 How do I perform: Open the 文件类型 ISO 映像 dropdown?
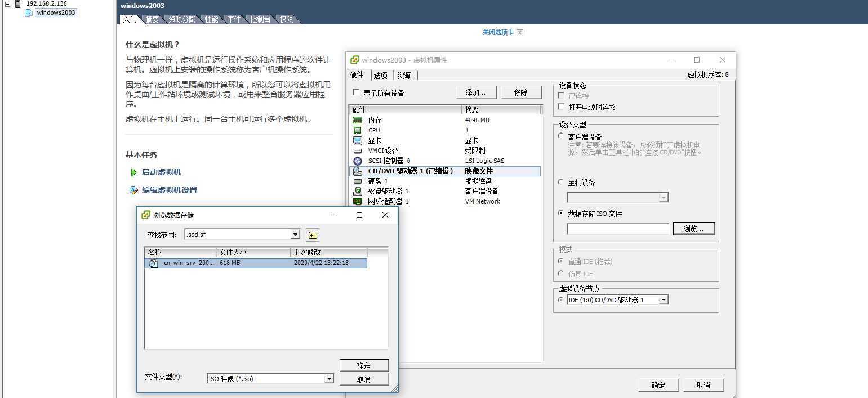329,379
